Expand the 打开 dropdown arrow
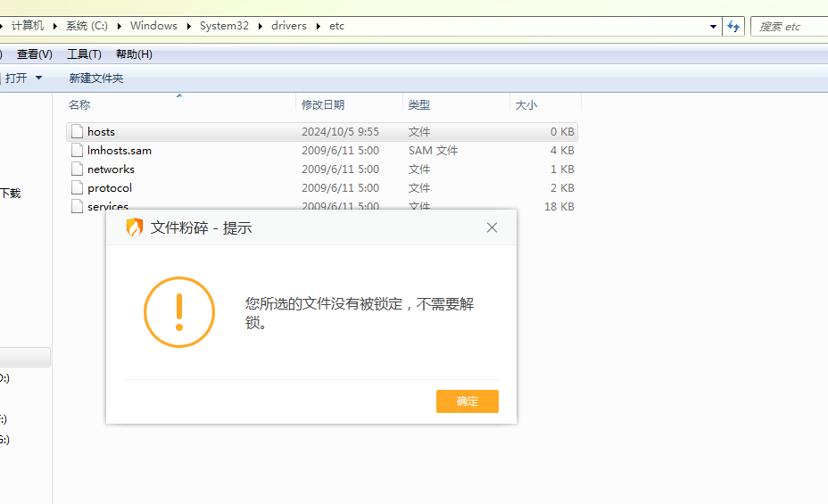This screenshot has height=504, width=828. [38, 78]
